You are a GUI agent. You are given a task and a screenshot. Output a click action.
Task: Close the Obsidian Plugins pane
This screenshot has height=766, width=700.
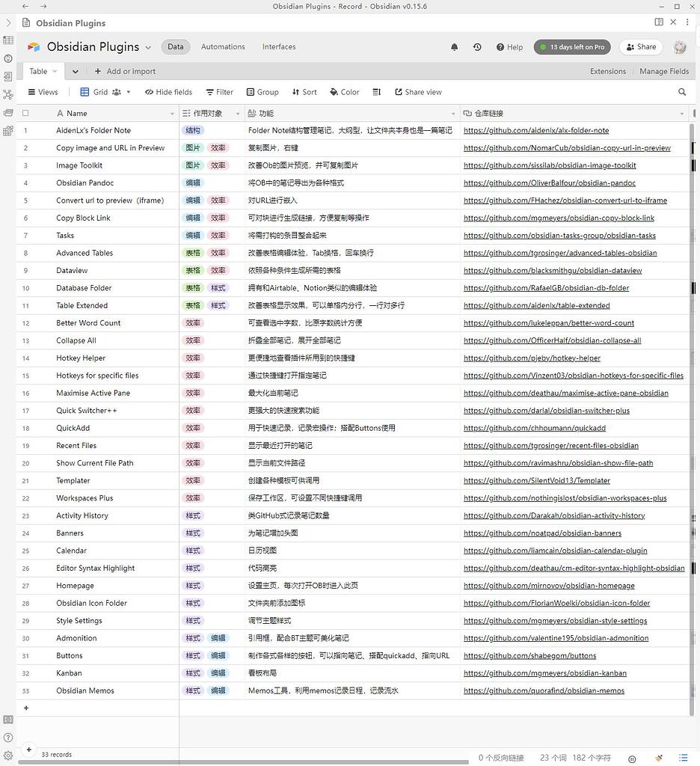(x=673, y=22)
